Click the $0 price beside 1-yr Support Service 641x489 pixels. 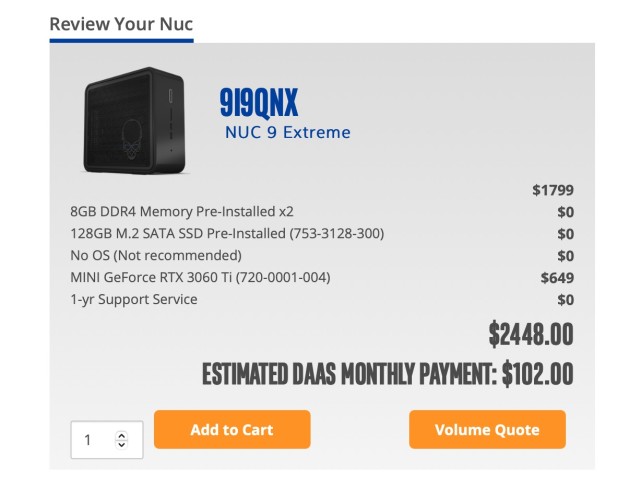tap(565, 299)
